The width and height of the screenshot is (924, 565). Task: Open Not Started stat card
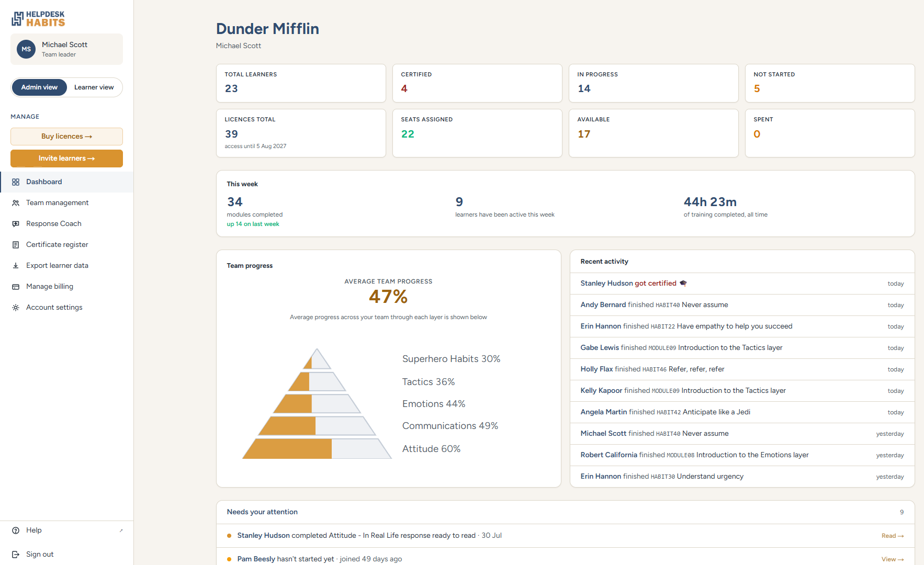[x=830, y=83]
